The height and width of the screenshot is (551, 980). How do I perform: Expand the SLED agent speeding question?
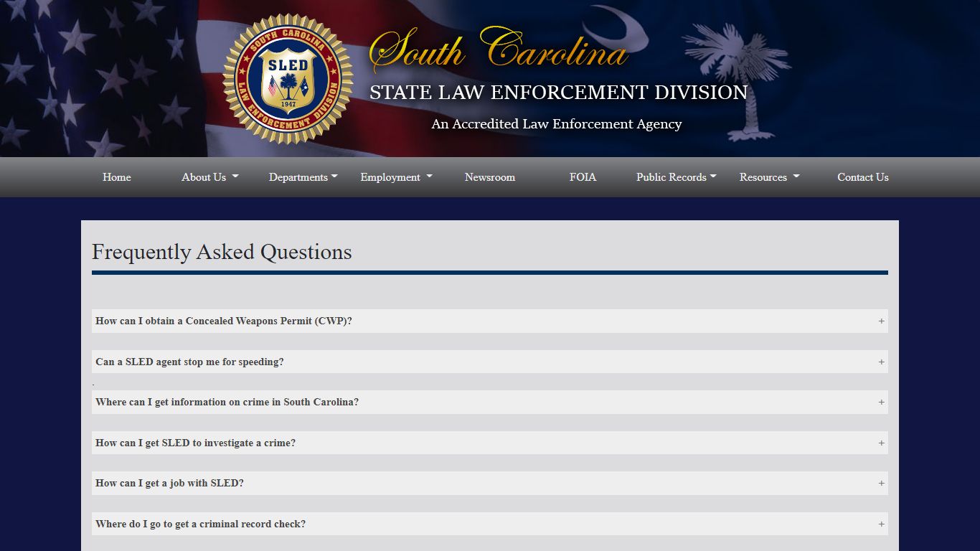pos(490,362)
